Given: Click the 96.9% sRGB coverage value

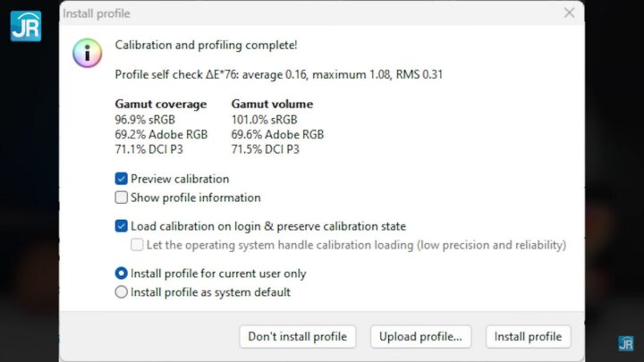Looking at the screenshot, I should tap(142, 119).
